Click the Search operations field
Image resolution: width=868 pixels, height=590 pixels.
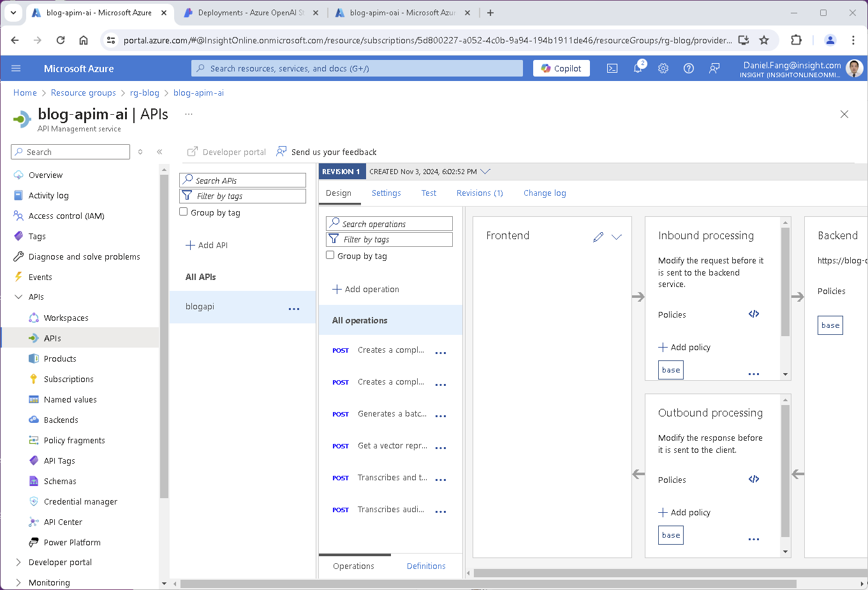click(389, 224)
